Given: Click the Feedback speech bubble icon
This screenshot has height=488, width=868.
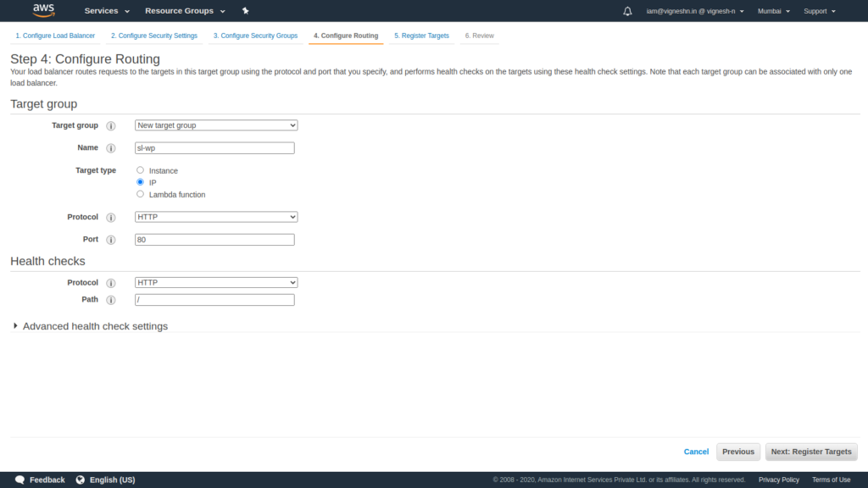Looking at the screenshot, I should 20,480.
